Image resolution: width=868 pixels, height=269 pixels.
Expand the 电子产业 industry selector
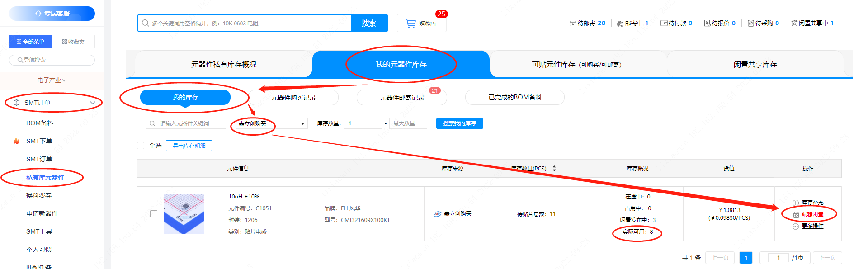pos(52,80)
